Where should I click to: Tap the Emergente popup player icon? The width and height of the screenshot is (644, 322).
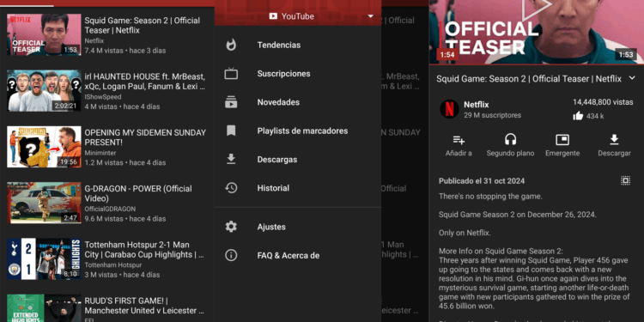pyautogui.click(x=562, y=140)
